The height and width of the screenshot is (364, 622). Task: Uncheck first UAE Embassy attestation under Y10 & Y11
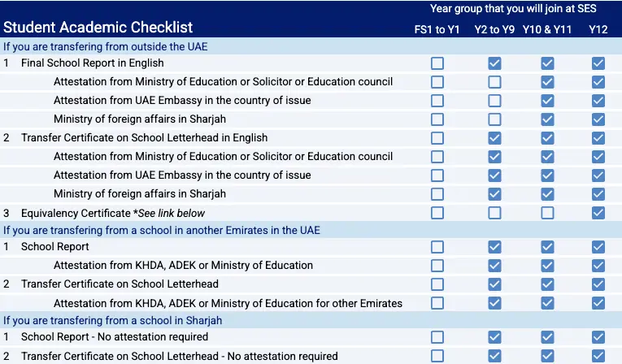pos(547,101)
